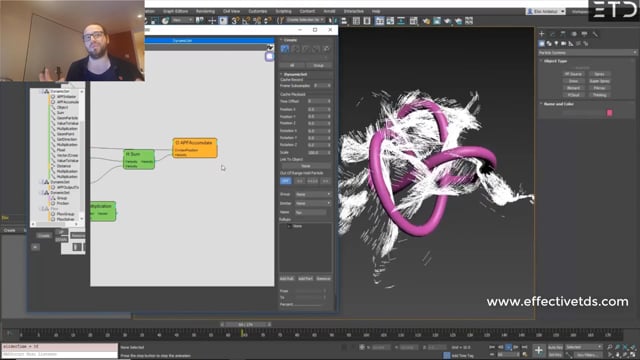640x360 pixels.
Task: Toggle the Snow object type
Action: (573, 81)
